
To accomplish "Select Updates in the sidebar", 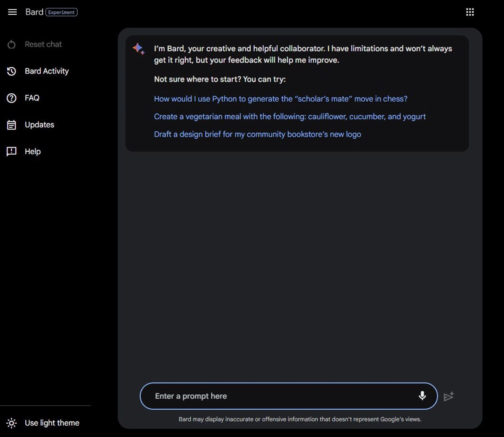I will click(x=39, y=125).
